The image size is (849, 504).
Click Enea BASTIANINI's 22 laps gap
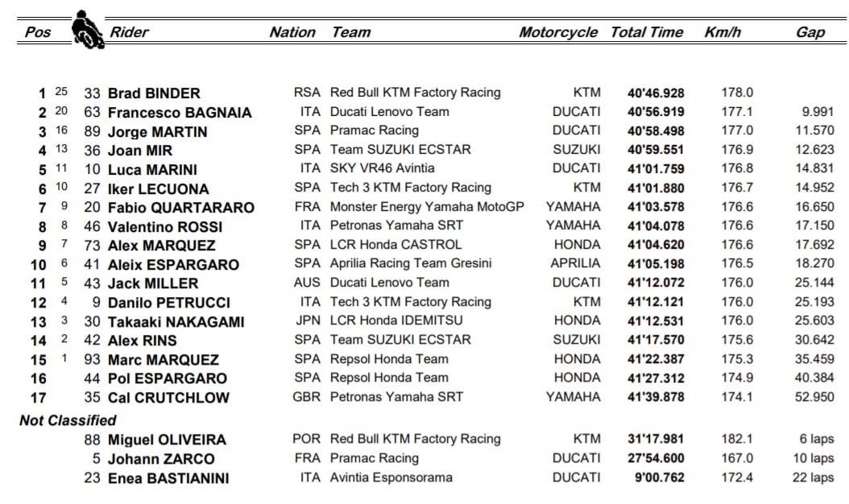(811, 477)
